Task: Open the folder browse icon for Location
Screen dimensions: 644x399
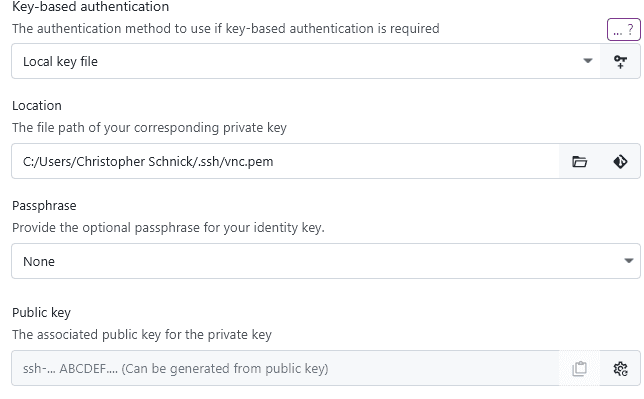Action: click(x=580, y=161)
